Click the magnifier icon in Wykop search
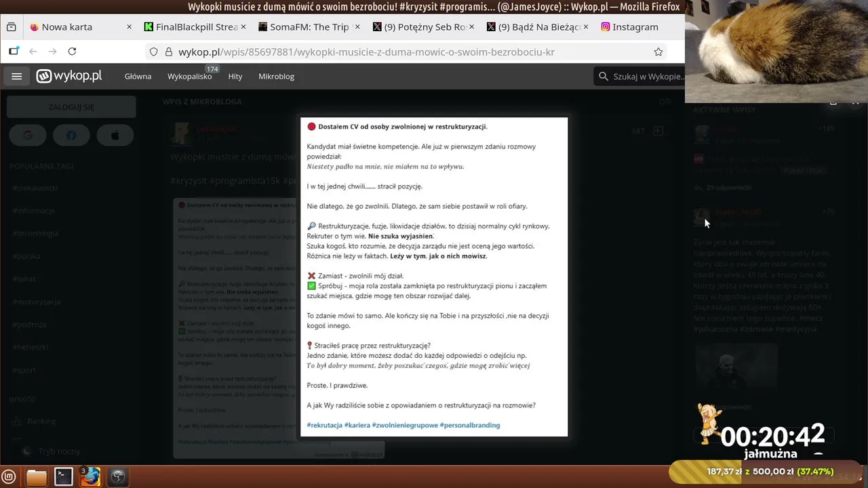Viewport: 868px width, 488px height. (603, 77)
